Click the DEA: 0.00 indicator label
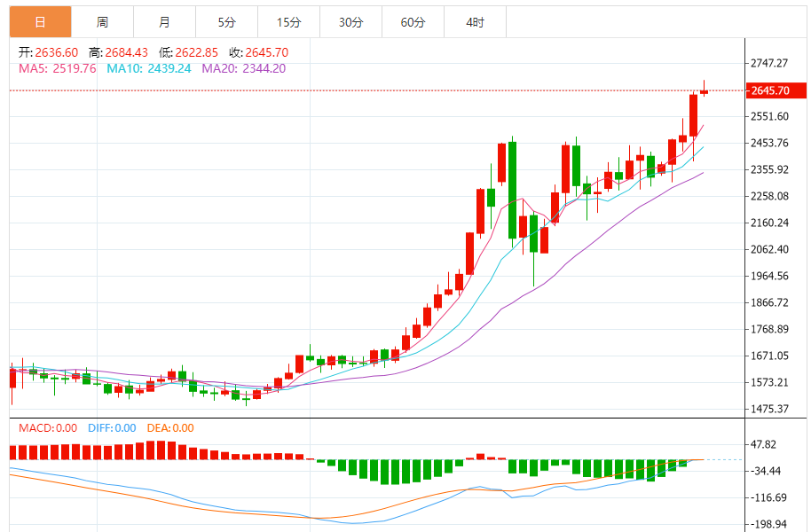Image resolution: width=811 pixels, height=532 pixels. 170,428
